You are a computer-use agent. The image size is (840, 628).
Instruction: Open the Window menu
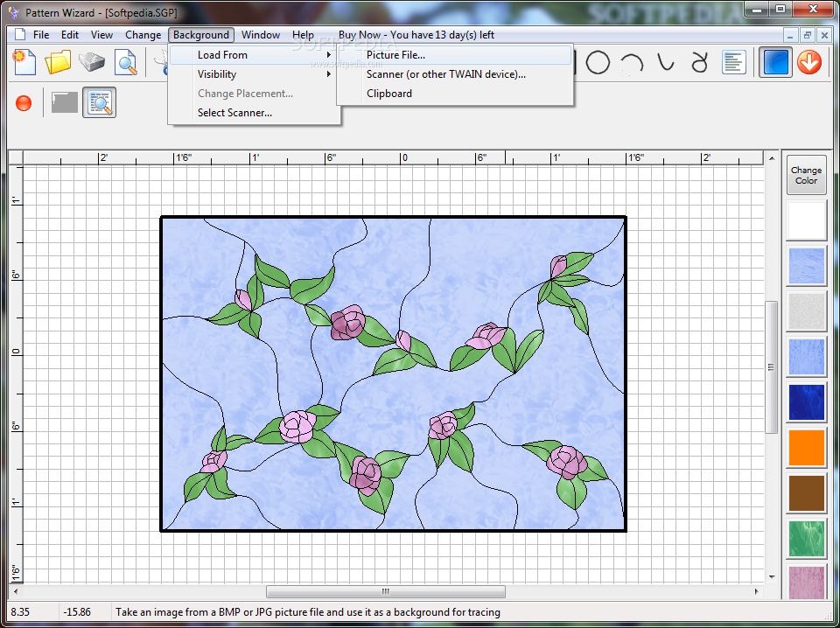pyautogui.click(x=261, y=35)
